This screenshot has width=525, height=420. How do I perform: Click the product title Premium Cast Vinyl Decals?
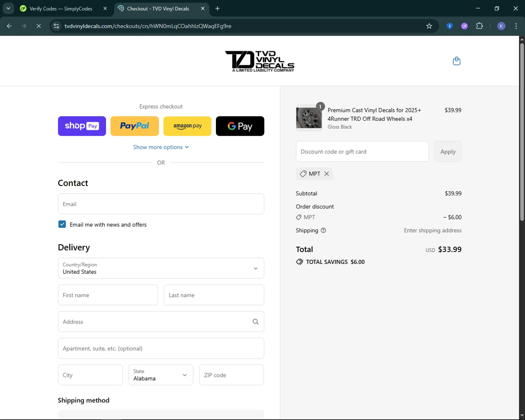click(x=374, y=114)
